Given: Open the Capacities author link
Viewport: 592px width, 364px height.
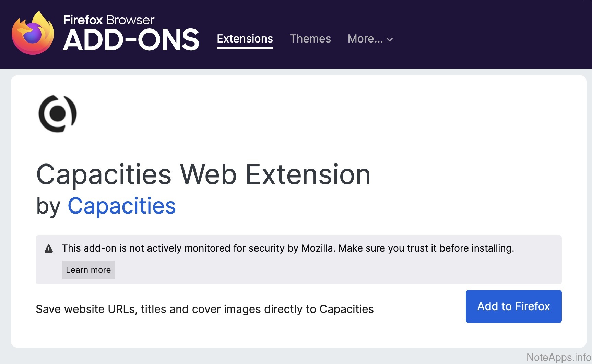Looking at the screenshot, I should (122, 206).
